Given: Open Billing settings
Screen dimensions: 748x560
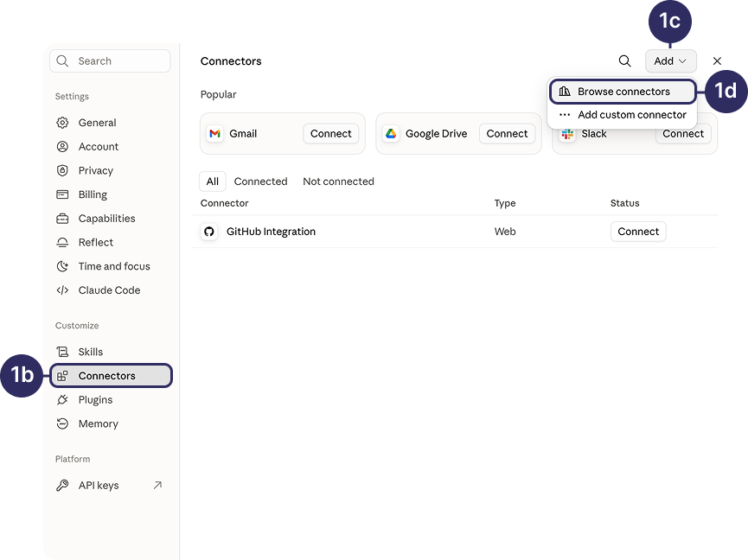Looking at the screenshot, I should (110, 194).
